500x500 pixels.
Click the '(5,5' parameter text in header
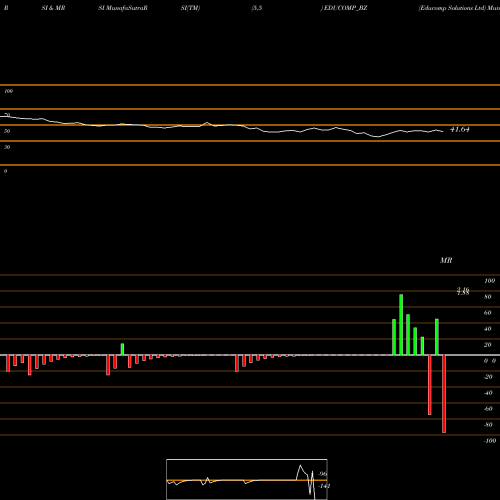pyautogui.click(x=257, y=8)
